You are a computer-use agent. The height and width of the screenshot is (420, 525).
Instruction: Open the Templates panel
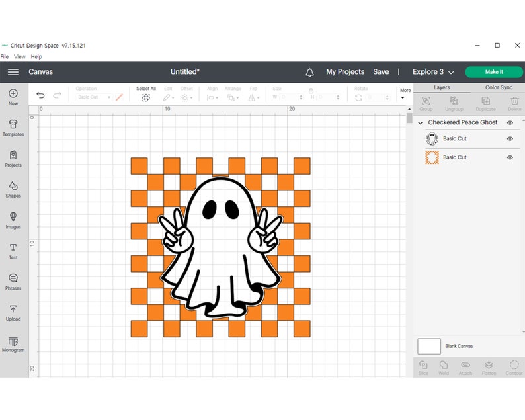[13, 128]
